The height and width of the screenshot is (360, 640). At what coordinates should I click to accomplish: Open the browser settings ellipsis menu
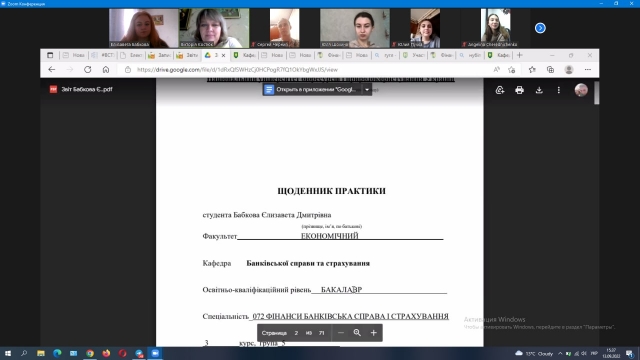click(x=588, y=70)
